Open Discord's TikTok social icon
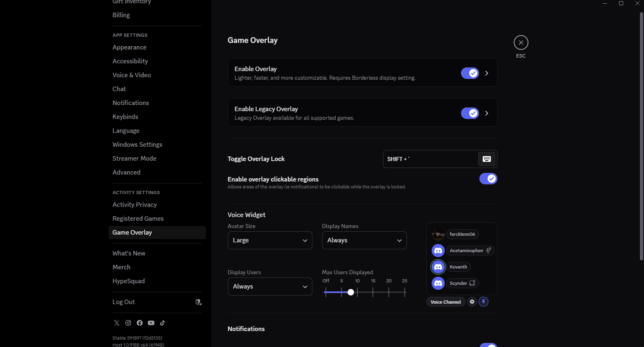The image size is (644, 347). pos(163,323)
